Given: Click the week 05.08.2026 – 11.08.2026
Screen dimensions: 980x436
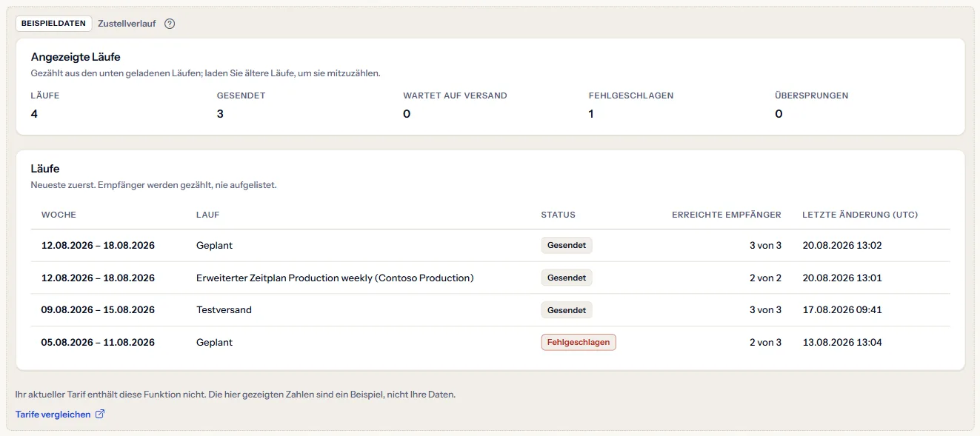Looking at the screenshot, I should pos(98,343).
